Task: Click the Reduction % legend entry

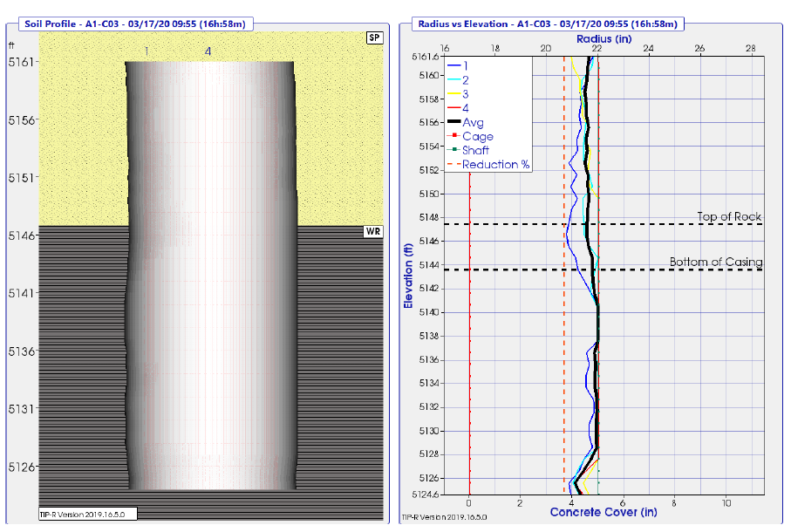Action: (x=495, y=165)
